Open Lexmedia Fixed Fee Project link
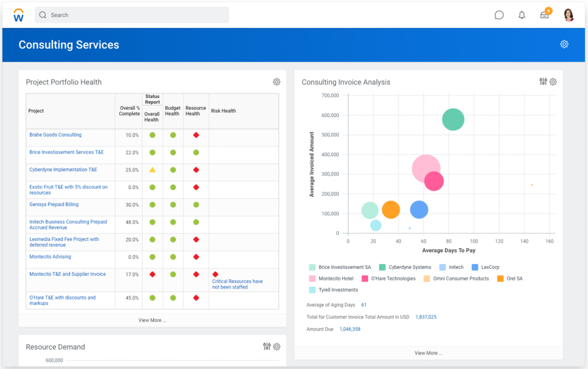 point(64,242)
